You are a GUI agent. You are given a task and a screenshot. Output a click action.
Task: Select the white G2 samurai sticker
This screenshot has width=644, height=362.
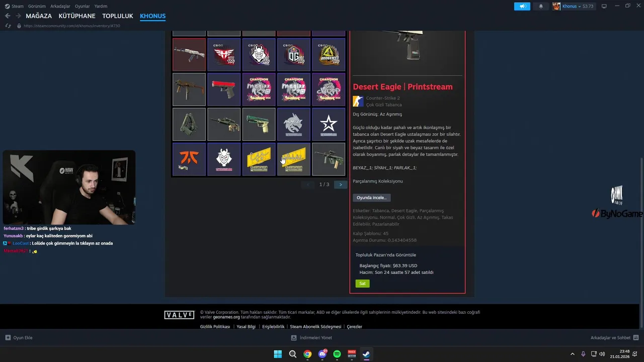tap(224, 159)
